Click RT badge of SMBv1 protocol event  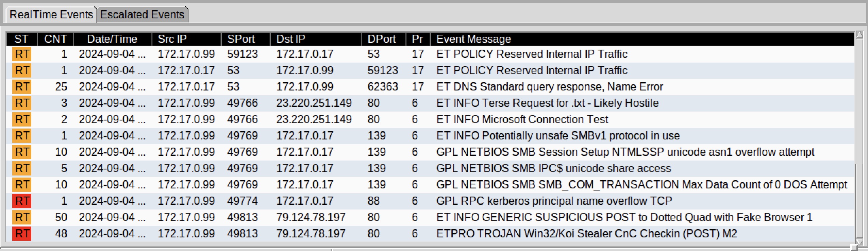[x=22, y=136]
